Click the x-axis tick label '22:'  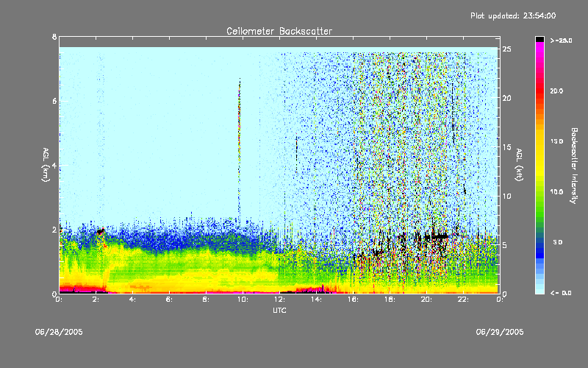[x=463, y=300]
